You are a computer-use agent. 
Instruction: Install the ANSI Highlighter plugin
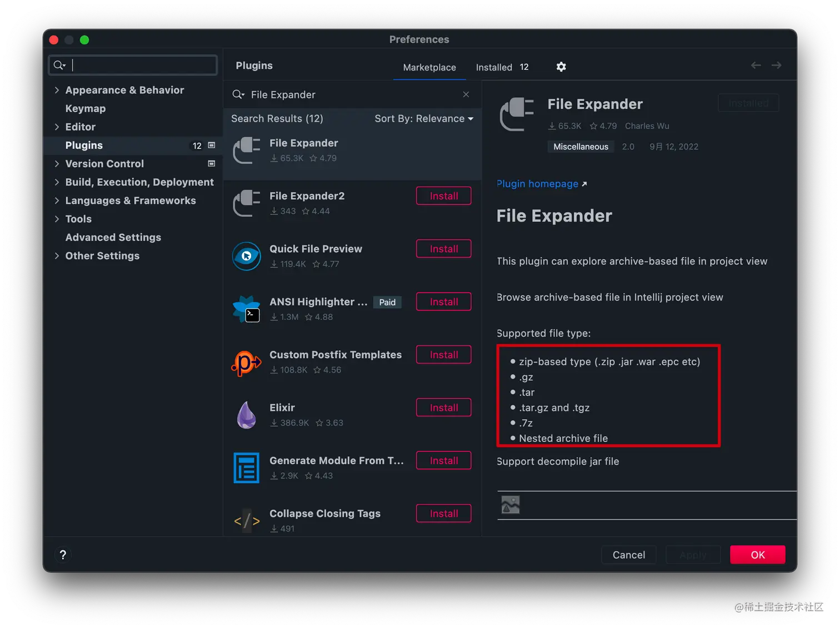[x=444, y=301]
